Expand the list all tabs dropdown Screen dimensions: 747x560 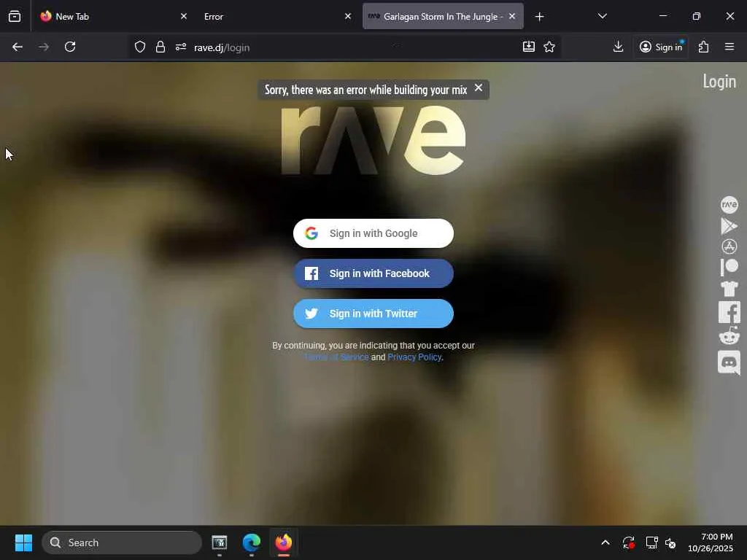(602, 16)
